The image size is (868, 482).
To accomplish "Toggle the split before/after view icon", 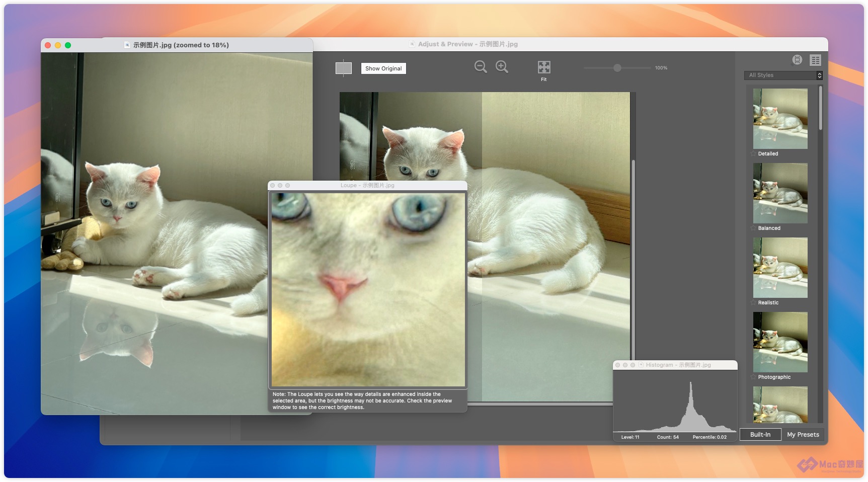I will [344, 68].
